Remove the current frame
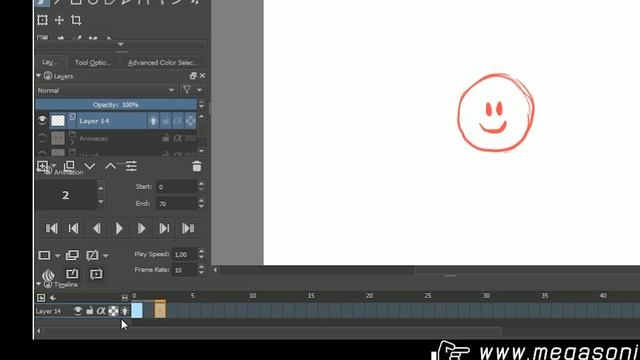This screenshot has width=640, height=360. click(92, 256)
